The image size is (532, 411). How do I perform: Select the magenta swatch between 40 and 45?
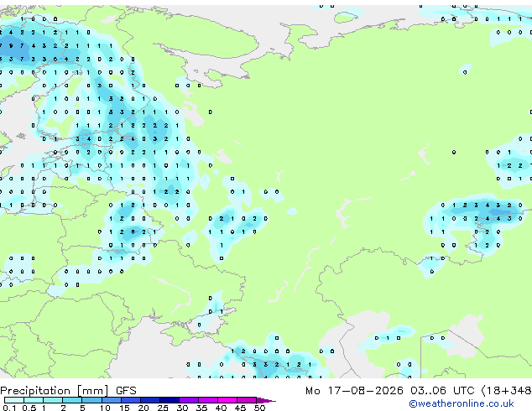227,400
